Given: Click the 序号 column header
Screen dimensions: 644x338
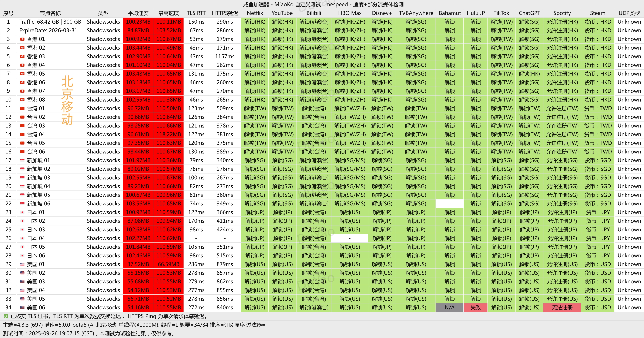Looking at the screenshot, I should (x=8, y=13).
